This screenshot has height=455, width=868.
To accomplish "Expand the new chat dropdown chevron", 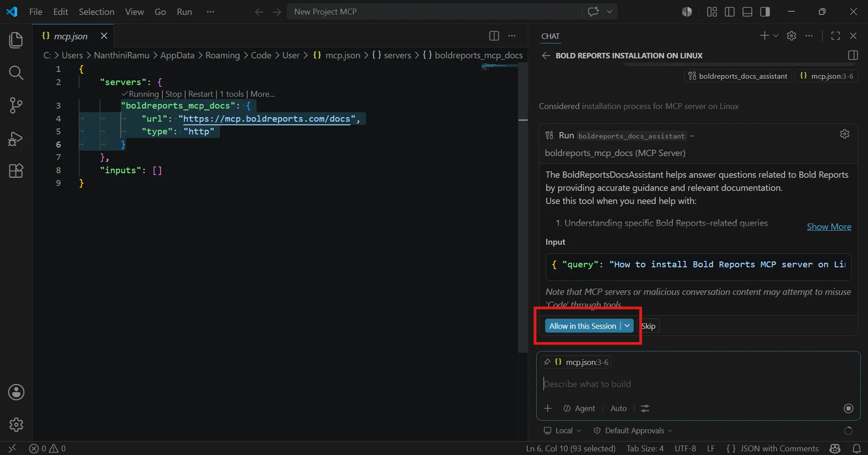I will click(x=776, y=36).
